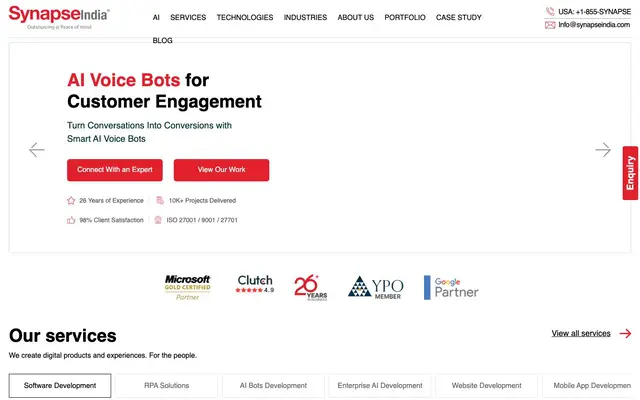Open the BLOG page
Screen dimensions: 640x400
pyautogui.click(x=162, y=40)
